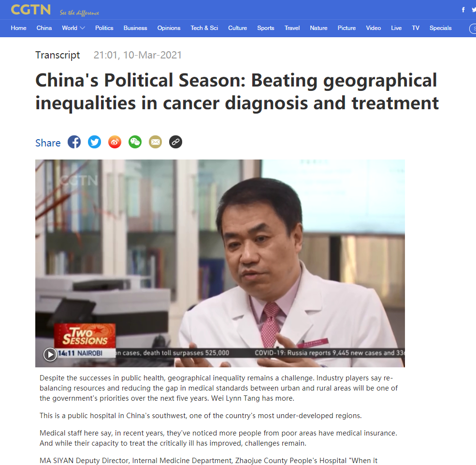Share article by email icon
This screenshot has height=465, width=476.
coord(156,142)
